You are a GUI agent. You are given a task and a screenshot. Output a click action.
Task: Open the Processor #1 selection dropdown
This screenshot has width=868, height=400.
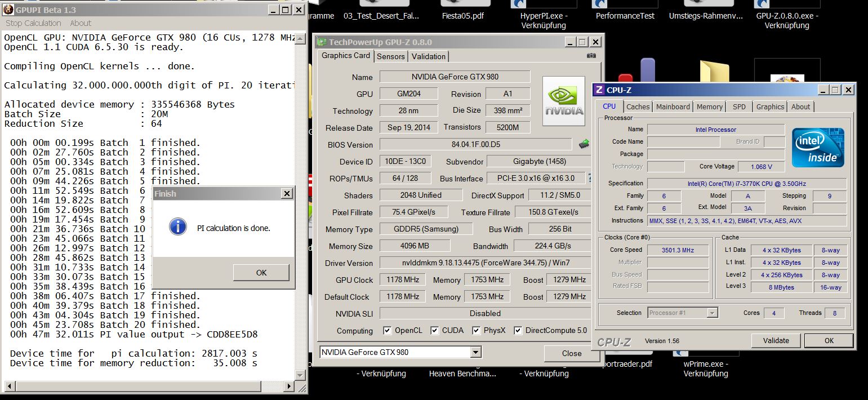coord(713,313)
